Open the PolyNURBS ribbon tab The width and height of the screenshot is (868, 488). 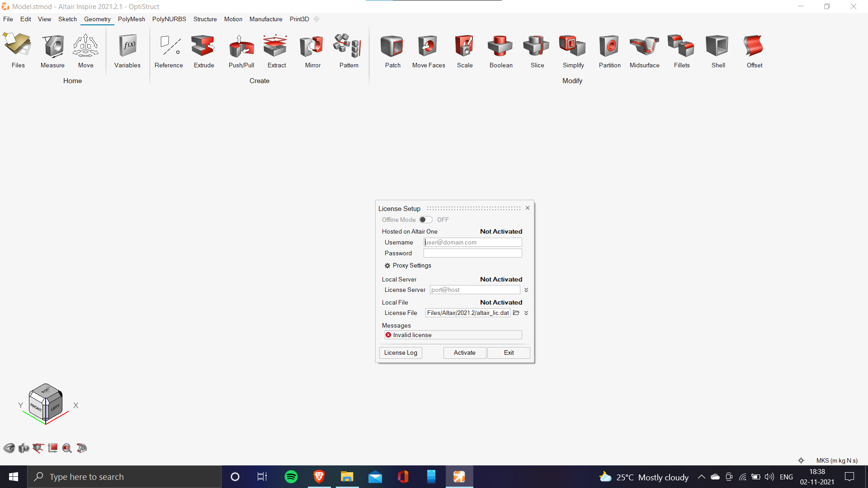tap(169, 19)
